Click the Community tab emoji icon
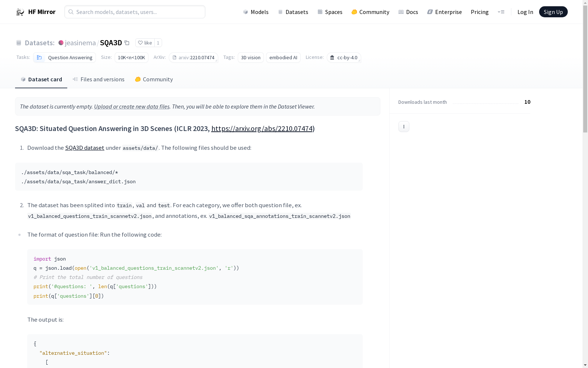This screenshot has height=368, width=588. (138, 79)
